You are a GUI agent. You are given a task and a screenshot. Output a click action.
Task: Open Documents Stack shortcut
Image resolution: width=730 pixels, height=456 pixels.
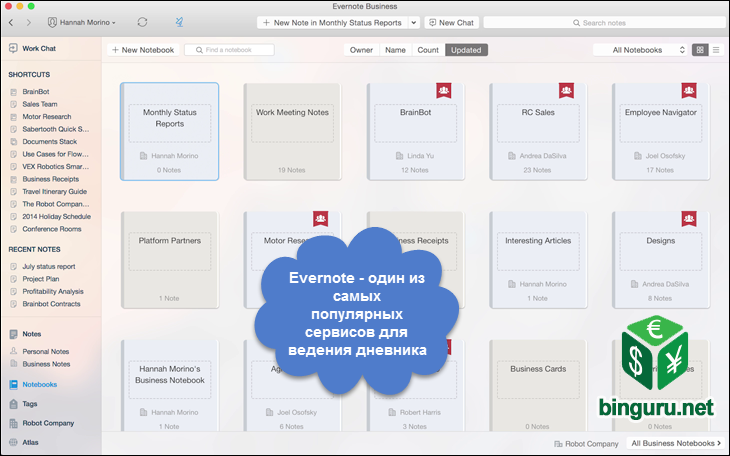pyautogui.click(x=49, y=142)
